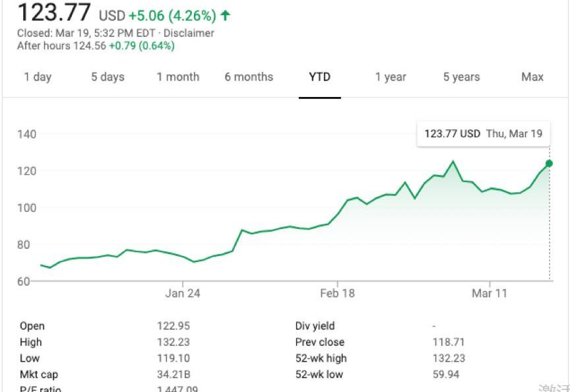Click the green up arrow beside price change
The height and width of the screenshot is (392, 570).
coord(226,15)
